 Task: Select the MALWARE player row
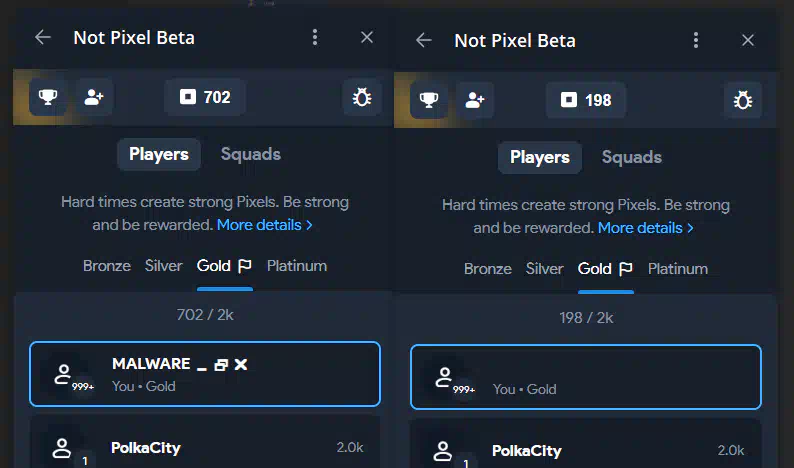click(x=205, y=374)
